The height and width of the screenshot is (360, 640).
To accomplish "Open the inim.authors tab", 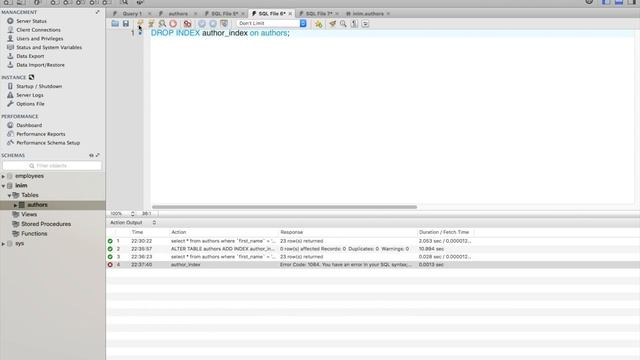I will [367, 13].
